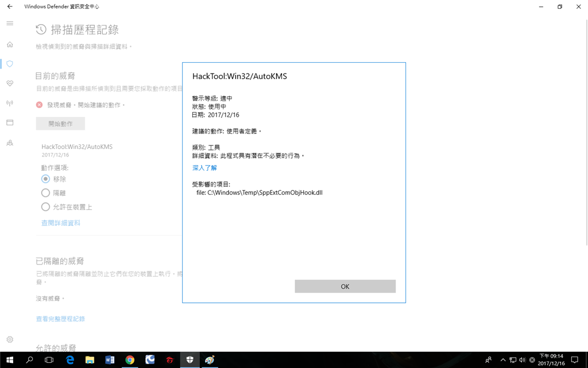Go to Home in sidebar
Viewport: 588px width, 368px height.
[10, 44]
